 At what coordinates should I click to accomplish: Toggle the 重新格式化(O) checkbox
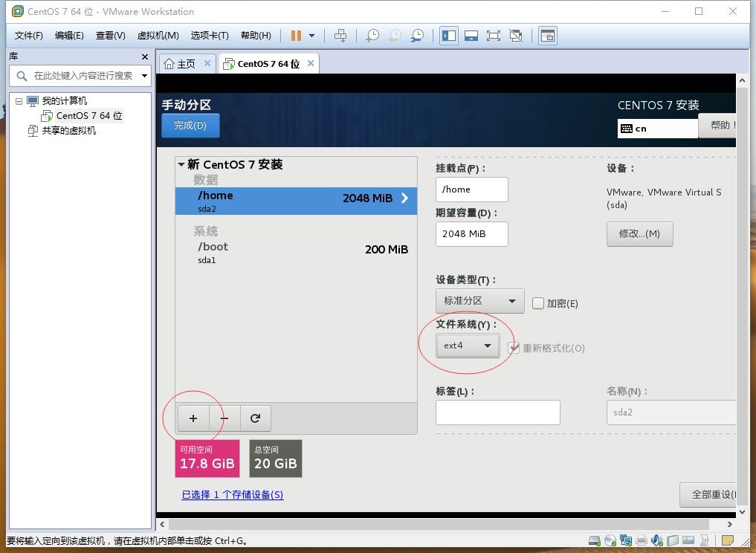(x=513, y=348)
